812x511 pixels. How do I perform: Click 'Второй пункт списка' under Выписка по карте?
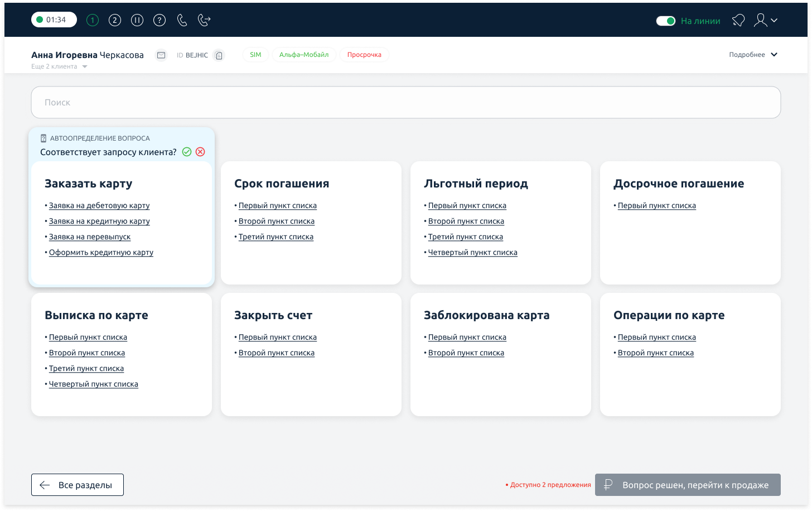[x=87, y=353]
